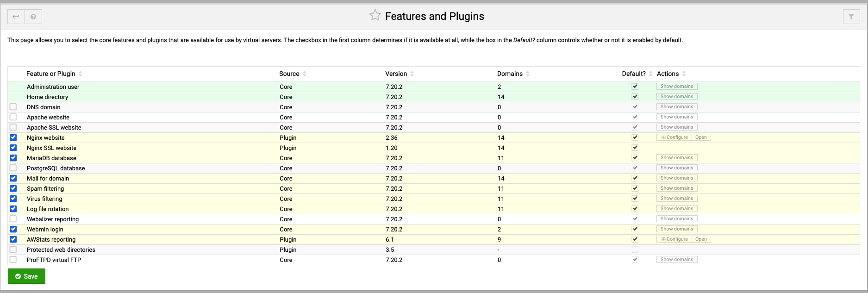The image size is (868, 293).
Task: Select the Protected web directories text
Action: click(61, 249)
